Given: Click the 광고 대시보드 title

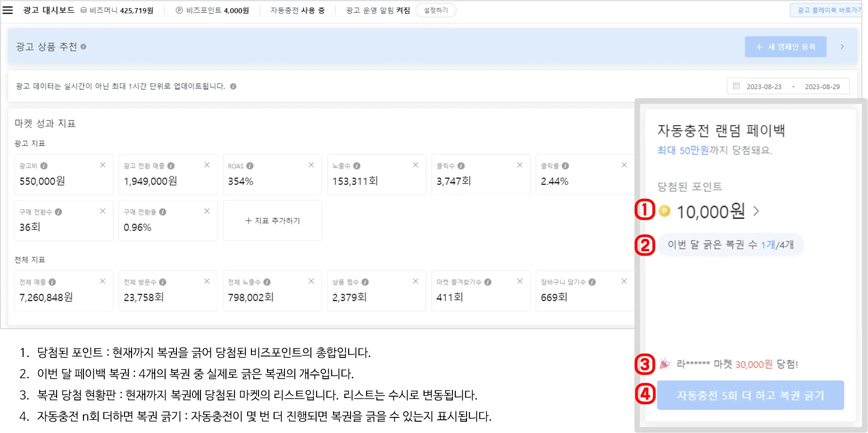Looking at the screenshot, I should pyautogui.click(x=49, y=10).
